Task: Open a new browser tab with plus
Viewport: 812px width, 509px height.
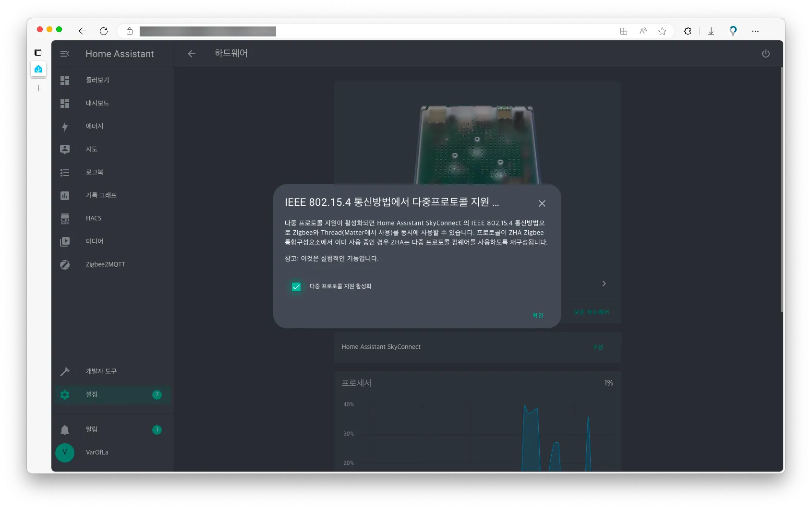Action: 38,88
